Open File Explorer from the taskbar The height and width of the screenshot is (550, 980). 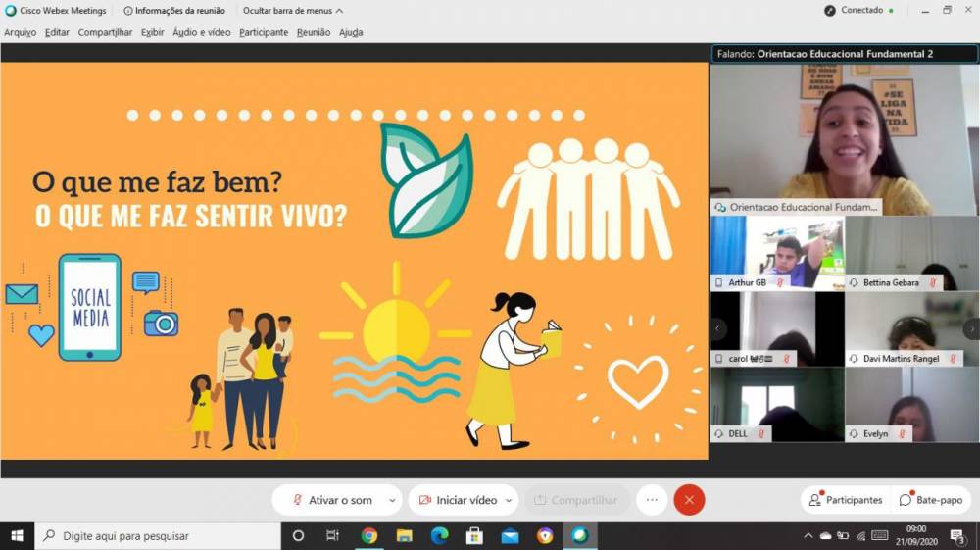pyautogui.click(x=405, y=536)
